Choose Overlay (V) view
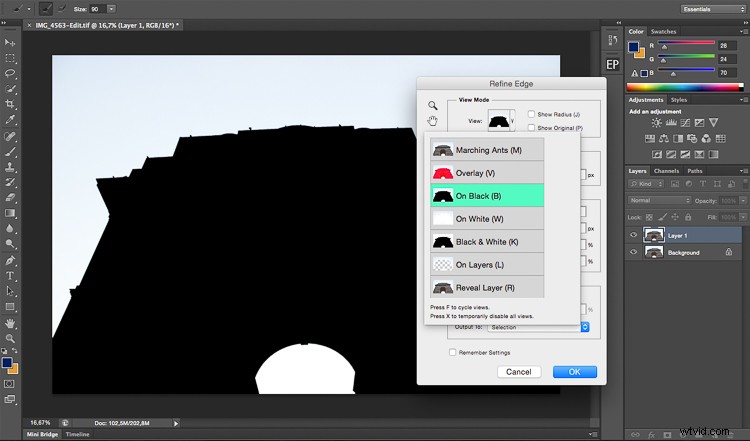The height and width of the screenshot is (441, 750). (x=487, y=173)
